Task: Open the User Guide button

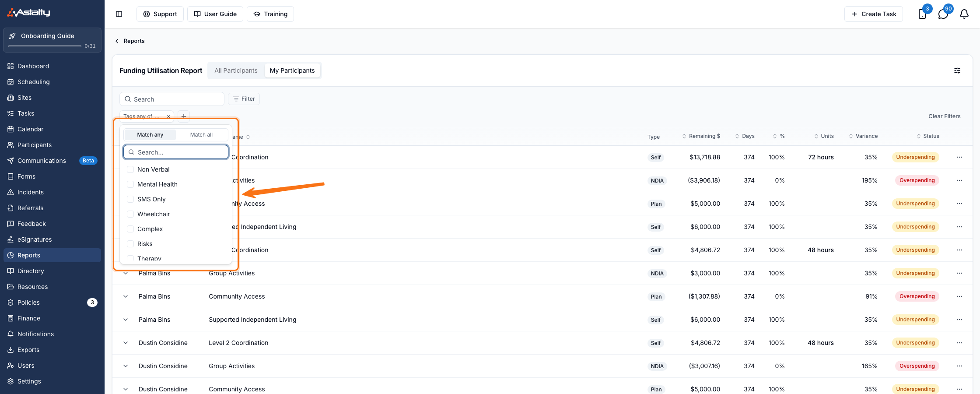Action: [x=215, y=14]
